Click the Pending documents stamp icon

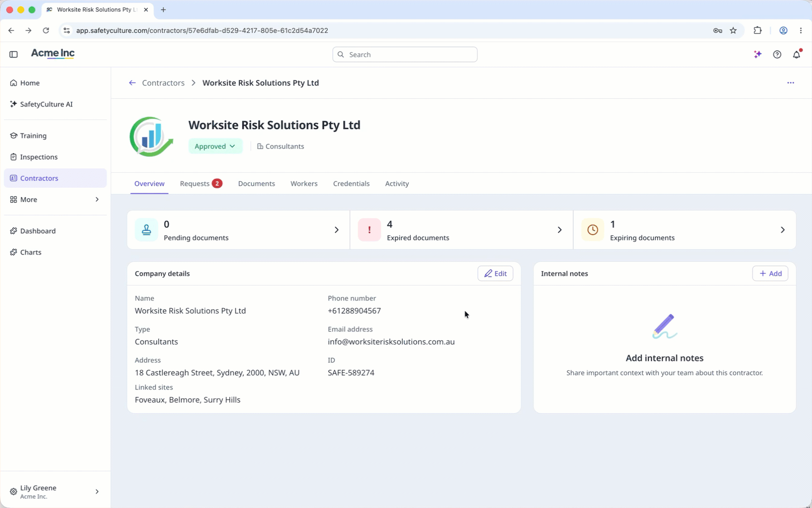point(146,230)
